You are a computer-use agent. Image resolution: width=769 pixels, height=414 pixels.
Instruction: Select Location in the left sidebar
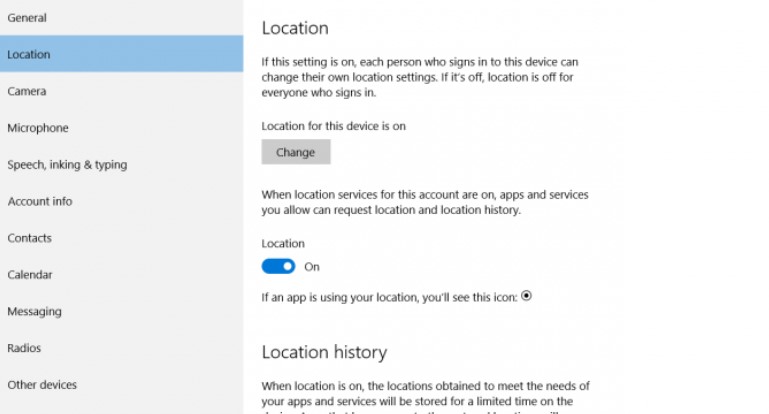pyautogui.click(x=29, y=55)
